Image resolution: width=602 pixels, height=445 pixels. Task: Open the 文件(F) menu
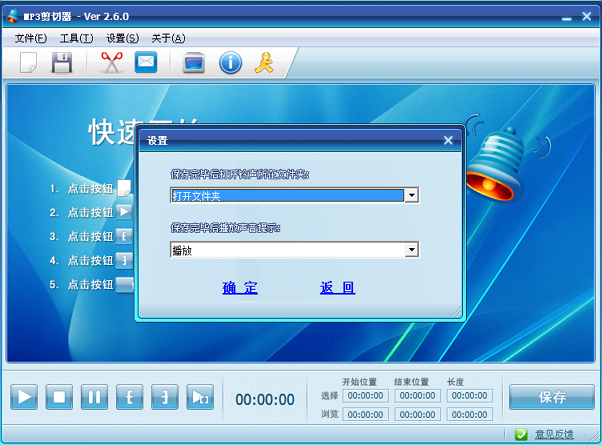coord(31,38)
